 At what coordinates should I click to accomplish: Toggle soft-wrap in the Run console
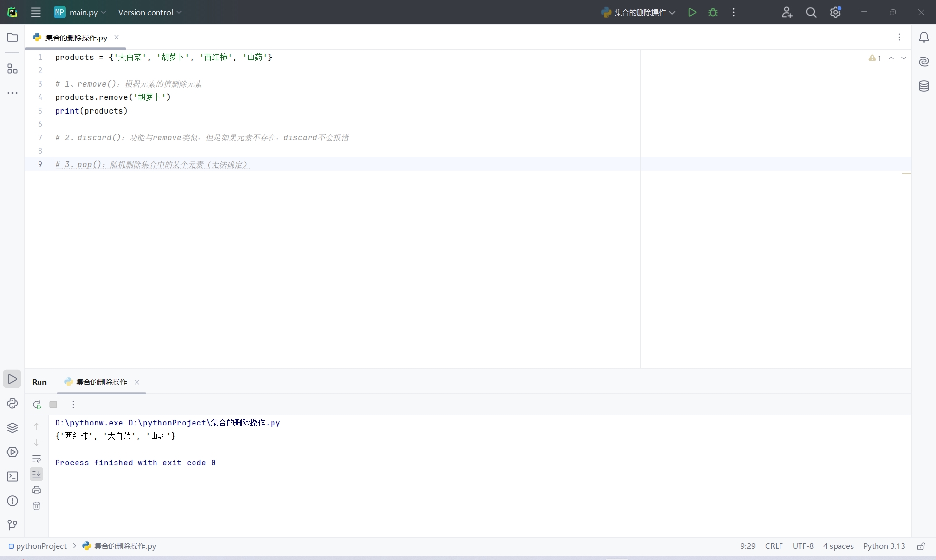[37, 458]
